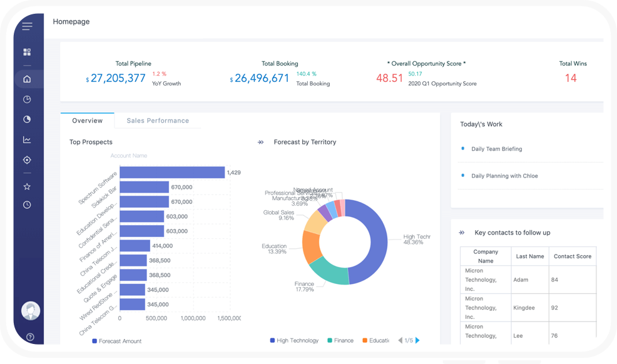617x364 pixels.
Task: Click the Overall Opportunity Score 48.51
Action: 390,78
